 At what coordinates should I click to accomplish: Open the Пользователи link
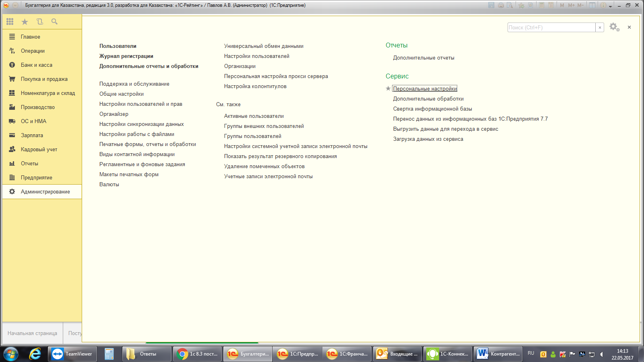pos(118,46)
